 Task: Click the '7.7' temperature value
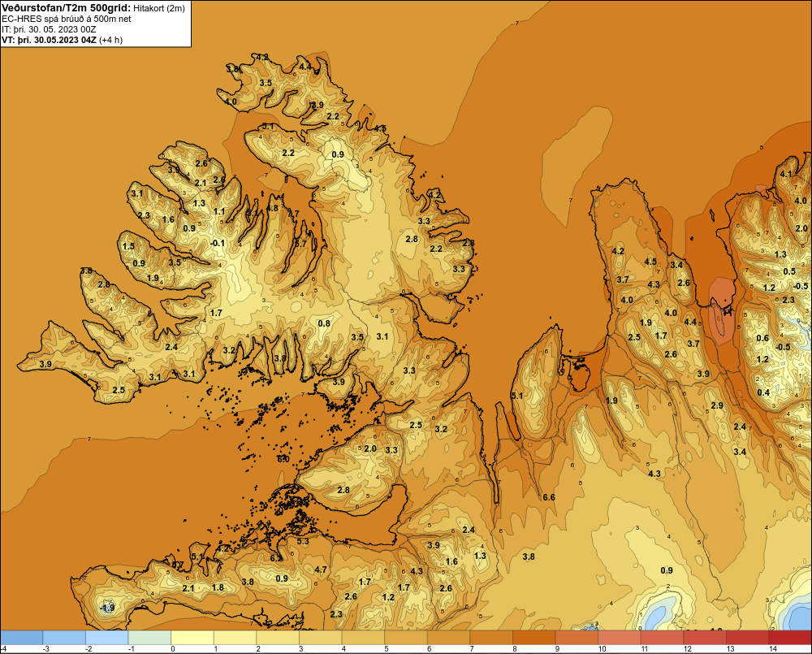click(293, 214)
